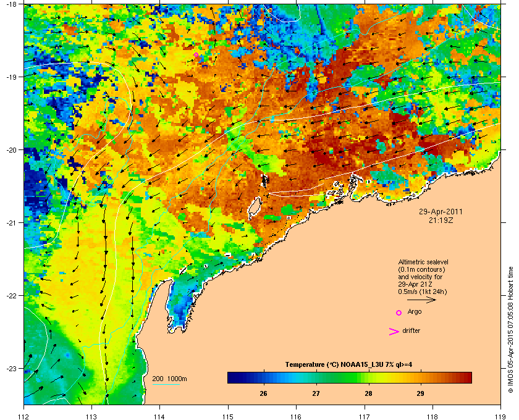Click the latitude axis label '-20'
Image resolution: width=519 pixels, height=420 pixels.
tap(12, 150)
